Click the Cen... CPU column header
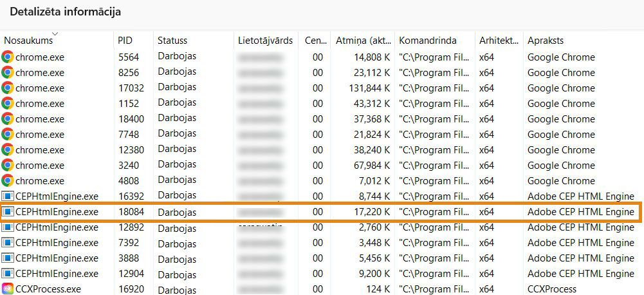The width and height of the screenshot is (644, 295). pyautogui.click(x=316, y=41)
